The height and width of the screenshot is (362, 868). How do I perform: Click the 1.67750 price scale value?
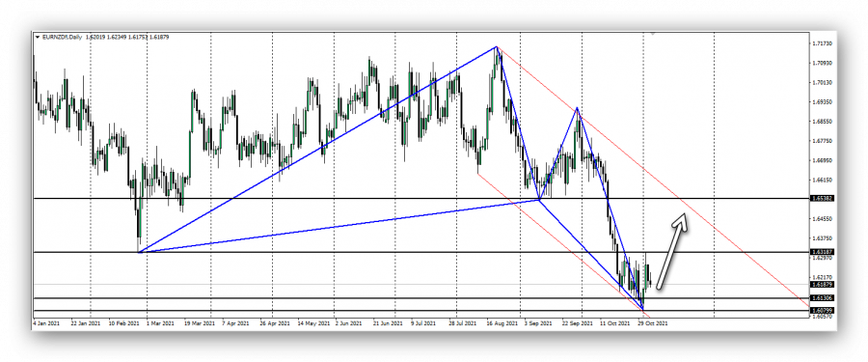(823, 141)
